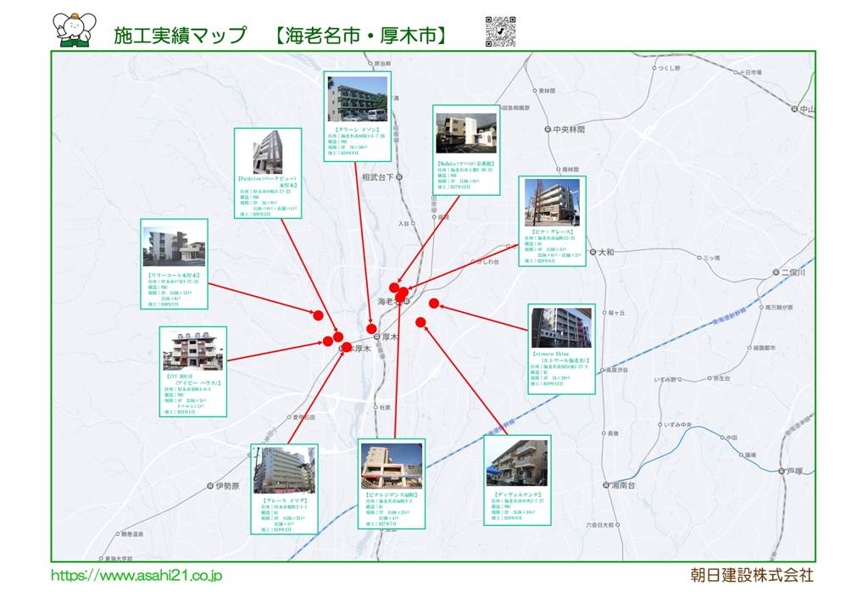Image resolution: width=868 pixels, height=614 pixels.
Task: Click the 桜ヶ丘 station marker
Action: 604,313
